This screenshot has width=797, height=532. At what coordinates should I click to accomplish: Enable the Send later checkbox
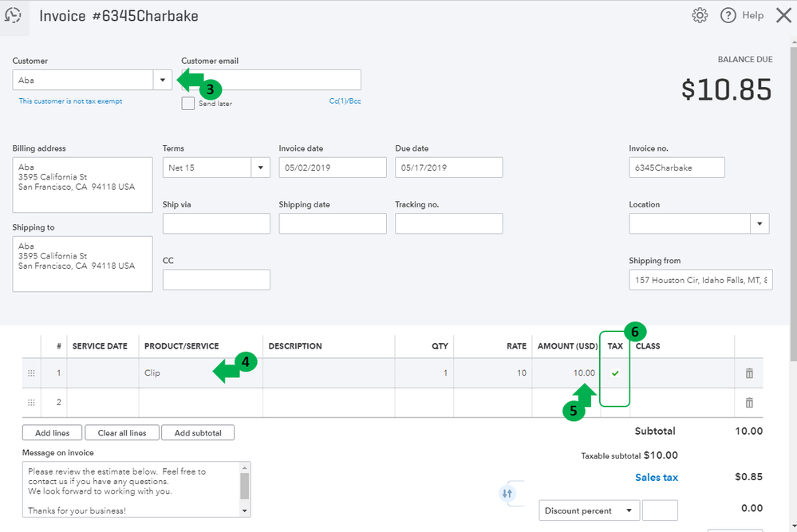click(188, 103)
